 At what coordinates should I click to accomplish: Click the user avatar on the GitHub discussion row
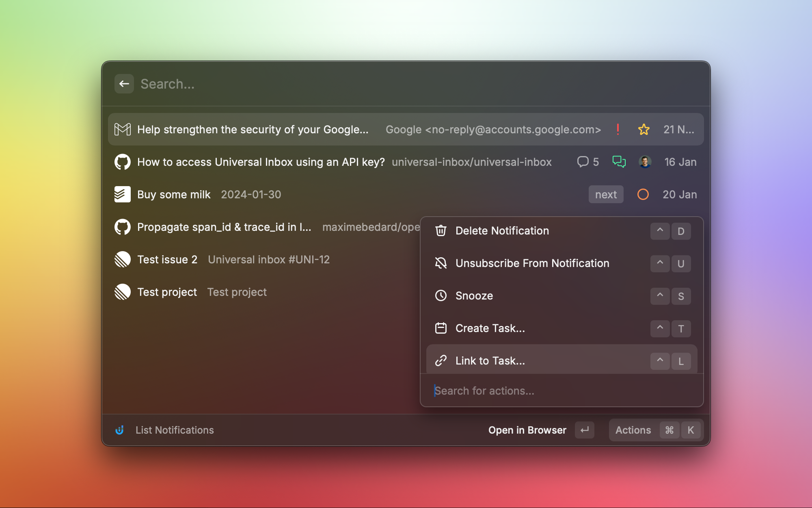tap(645, 162)
